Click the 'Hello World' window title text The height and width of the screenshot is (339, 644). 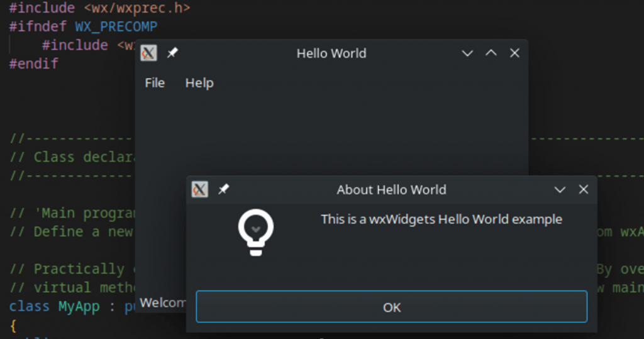coord(331,53)
